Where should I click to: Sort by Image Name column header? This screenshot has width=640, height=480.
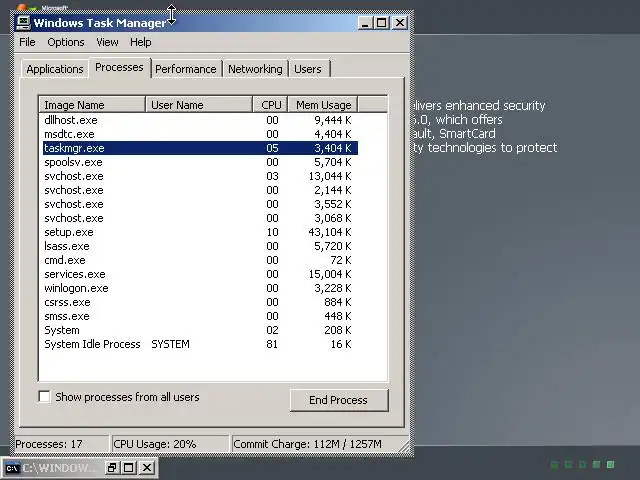click(x=92, y=105)
